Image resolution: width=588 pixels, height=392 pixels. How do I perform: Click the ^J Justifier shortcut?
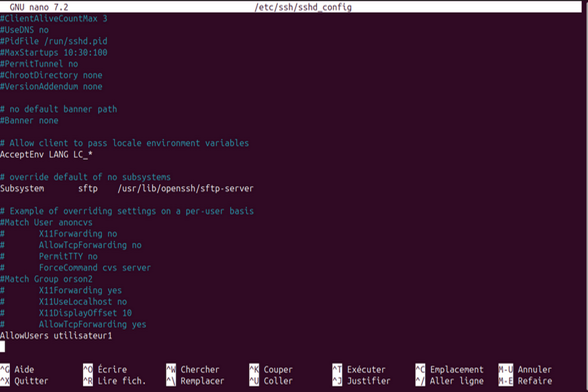[361, 381]
